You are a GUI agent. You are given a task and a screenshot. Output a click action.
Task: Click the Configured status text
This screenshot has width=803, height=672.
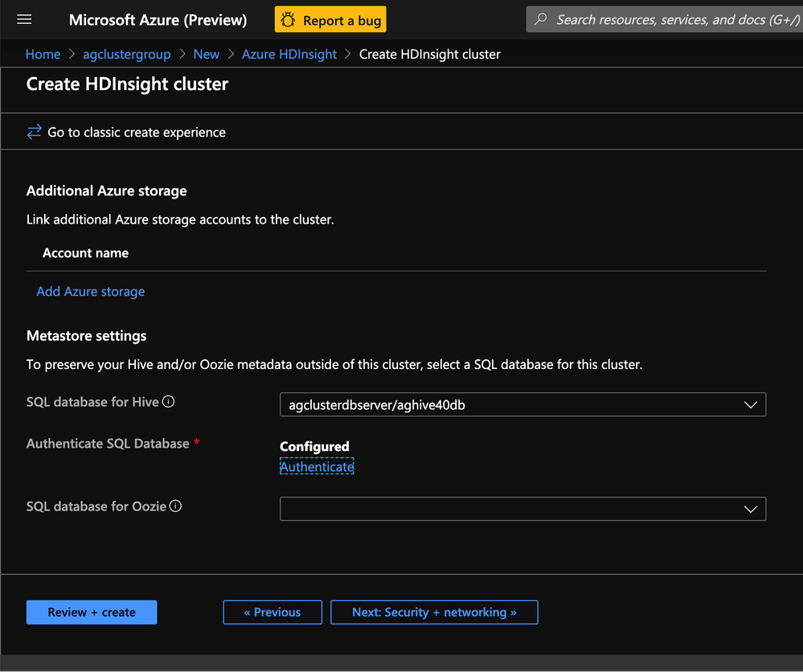click(x=314, y=447)
